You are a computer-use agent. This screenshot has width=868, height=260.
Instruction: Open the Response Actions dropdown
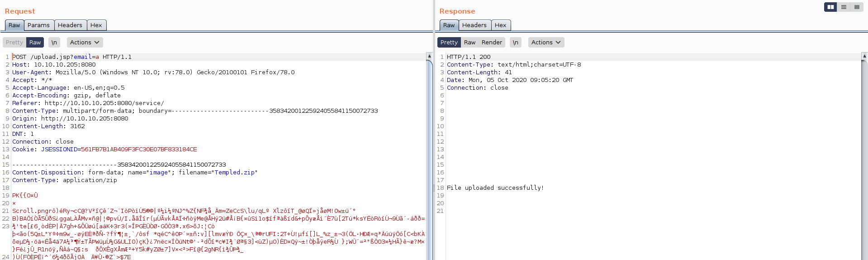click(546, 43)
